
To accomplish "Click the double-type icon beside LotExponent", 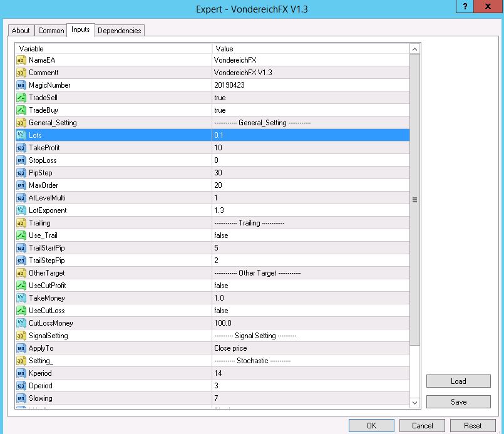I will pyautogui.click(x=21, y=210).
